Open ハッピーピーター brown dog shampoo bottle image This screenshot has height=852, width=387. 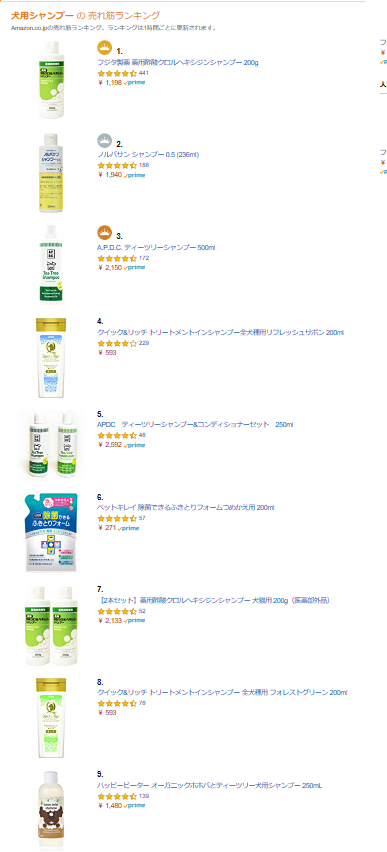51,810
